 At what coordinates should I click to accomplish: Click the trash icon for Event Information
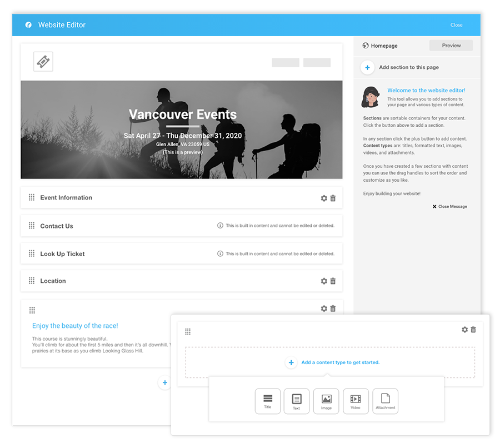tap(333, 198)
